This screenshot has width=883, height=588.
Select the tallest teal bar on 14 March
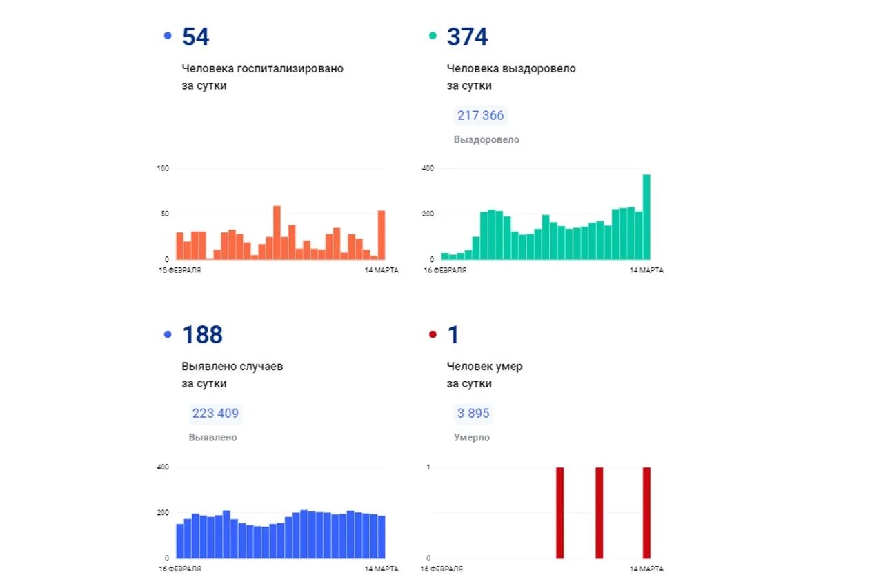pyautogui.click(x=646, y=216)
